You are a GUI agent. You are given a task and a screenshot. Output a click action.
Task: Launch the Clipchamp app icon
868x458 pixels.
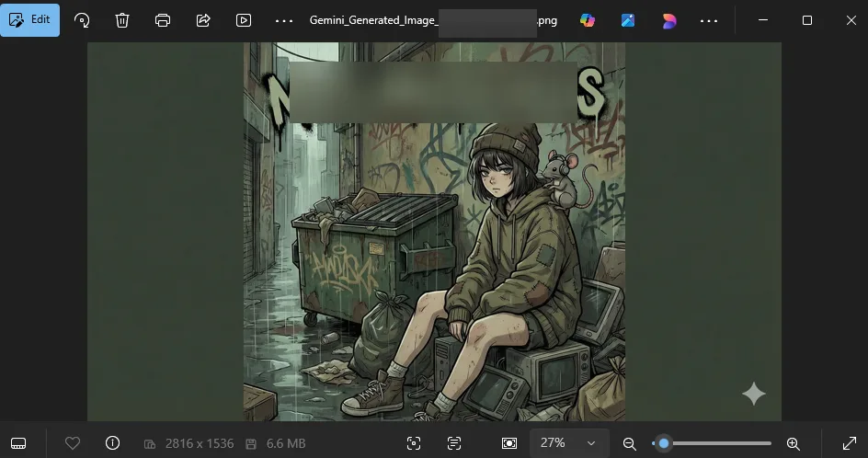tap(668, 20)
